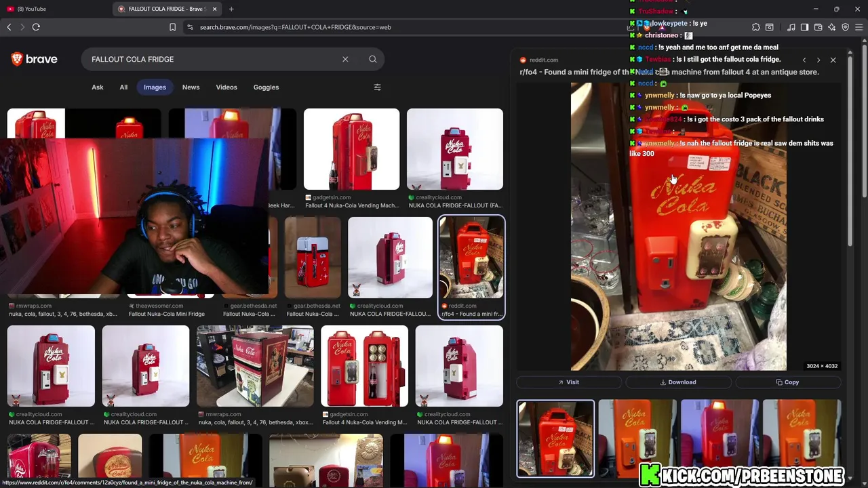Open the Brave hamburger main menu
This screenshot has height=488, width=868.
click(x=859, y=27)
